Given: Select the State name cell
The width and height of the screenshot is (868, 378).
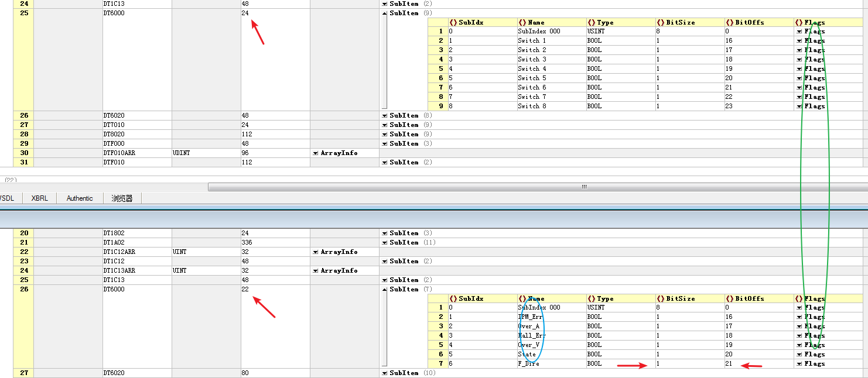Looking at the screenshot, I should pyautogui.click(x=551, y=355).
